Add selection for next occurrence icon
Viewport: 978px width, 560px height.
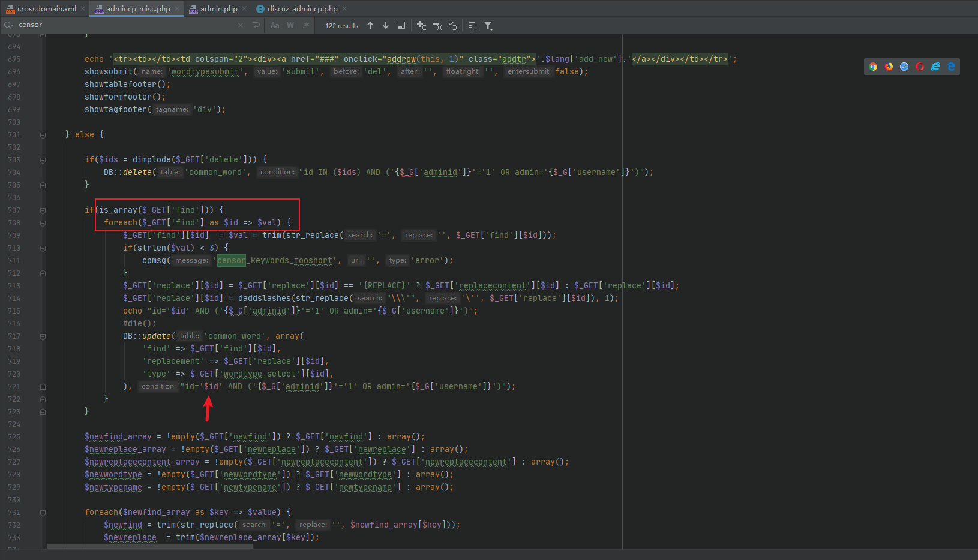[x=422, y=25]
